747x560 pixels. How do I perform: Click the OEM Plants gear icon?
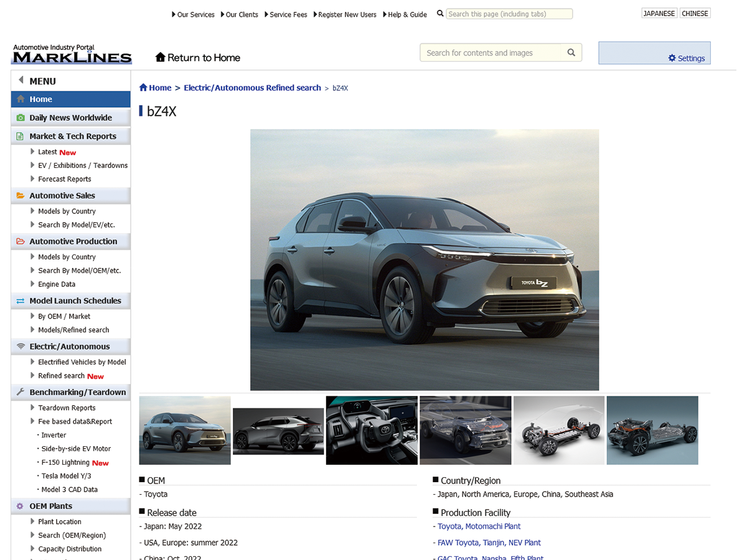[x=21, y=506]
